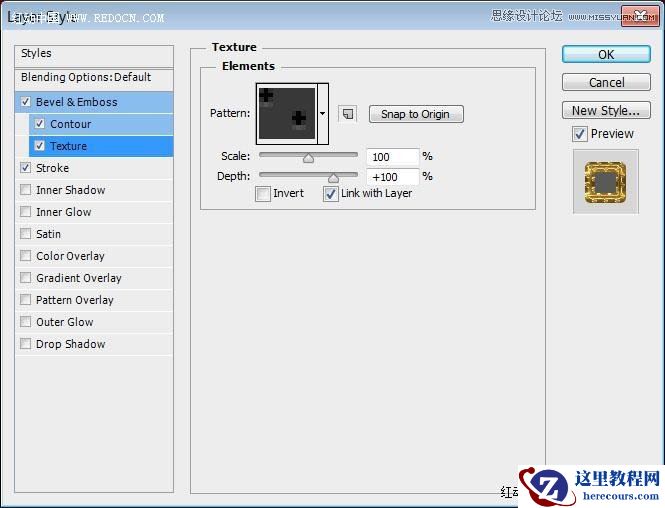Enable the Pattern Overlay checkbox
This screenshot has height=508, width=665.
point(25,300)
